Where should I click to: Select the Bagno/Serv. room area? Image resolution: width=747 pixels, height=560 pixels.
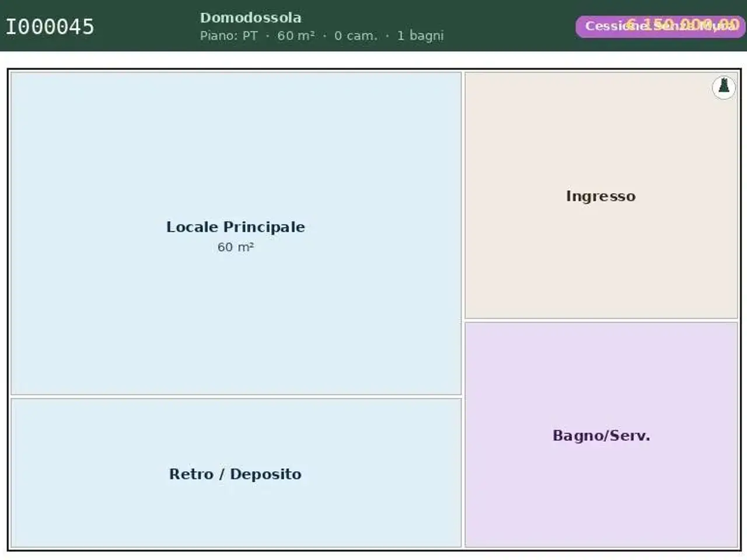tap(601, 435)
